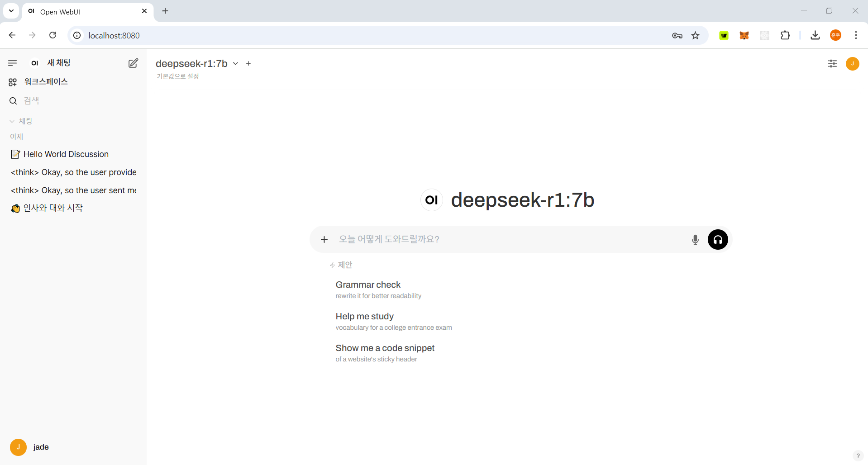Open the Hello World Discussion chat

66,154
